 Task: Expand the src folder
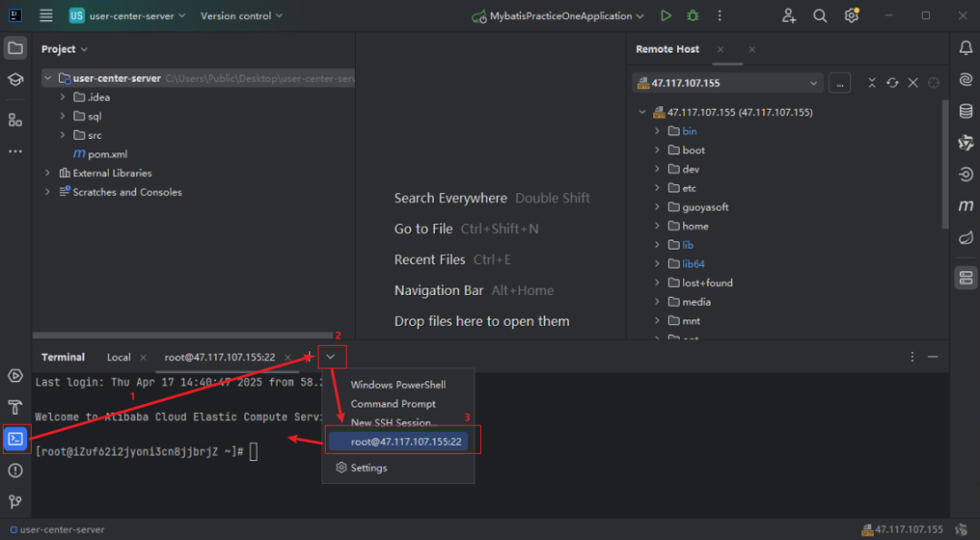pos(63,135)
